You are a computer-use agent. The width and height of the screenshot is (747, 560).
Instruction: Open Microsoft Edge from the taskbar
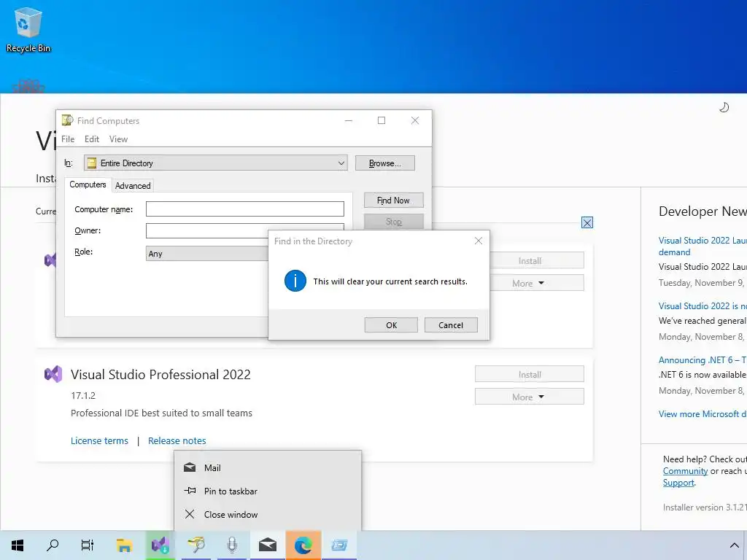[x=303, y=545]
